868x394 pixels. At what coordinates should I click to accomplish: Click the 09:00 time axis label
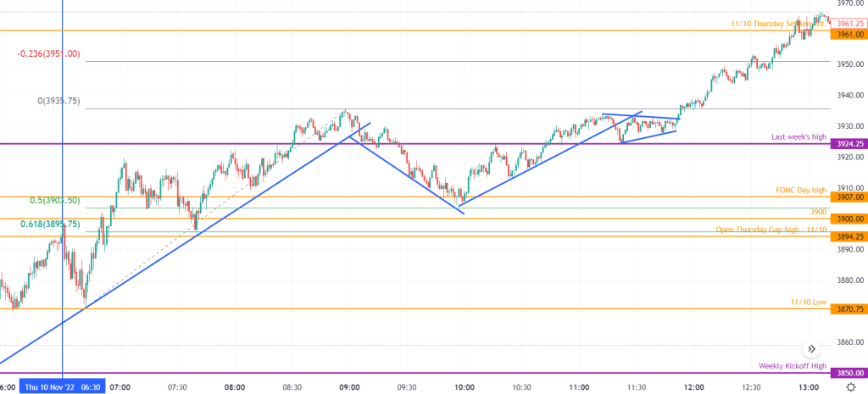coord(349,386)
